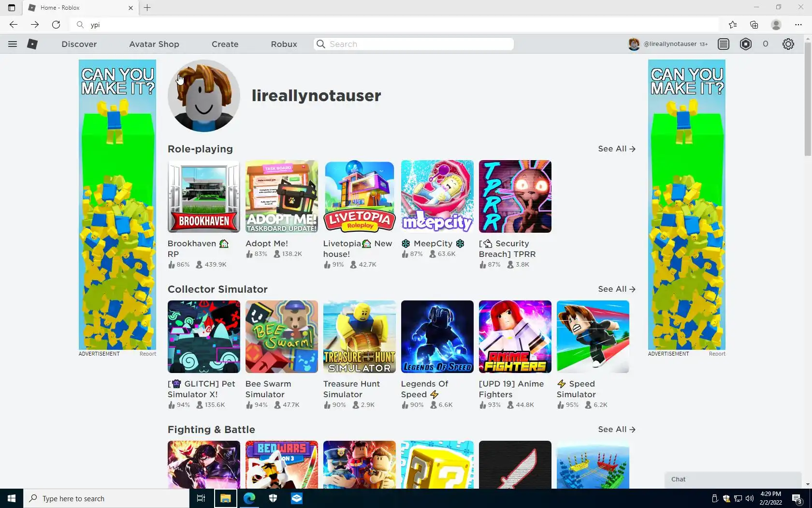Select the Home - Roblox browser tab
The width and height of the screenshot is (812, 508).
pos(81,8)
